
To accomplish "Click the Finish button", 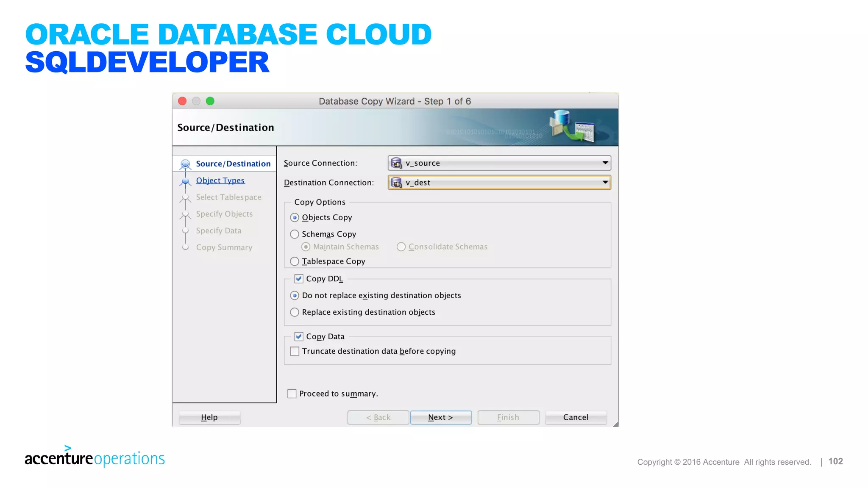I will [x=508, y=417].
